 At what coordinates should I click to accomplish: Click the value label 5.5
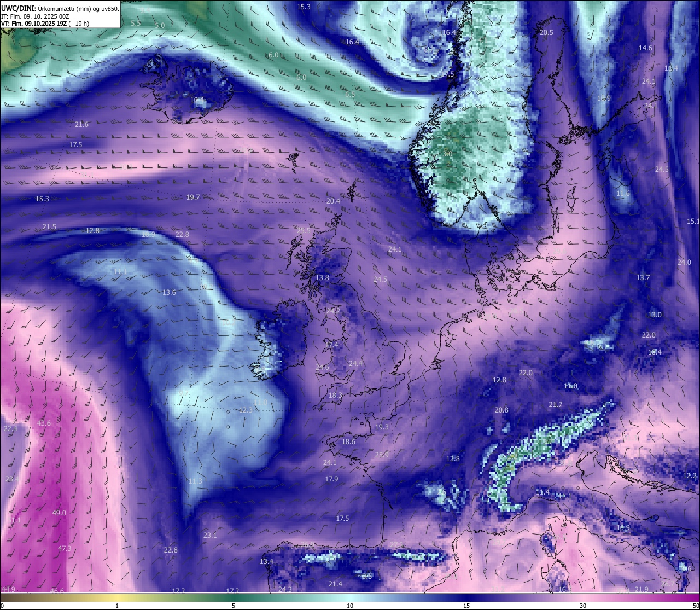click(x=136, y=23)
